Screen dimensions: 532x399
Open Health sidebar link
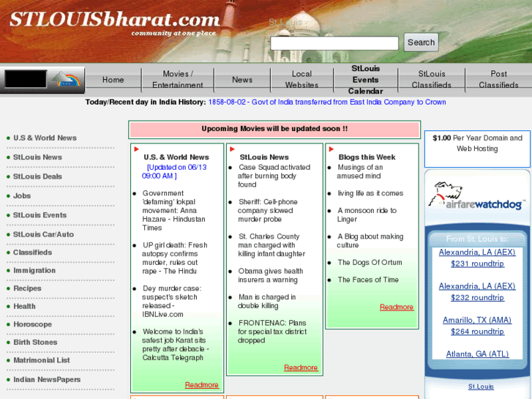[x=24, y=307]
